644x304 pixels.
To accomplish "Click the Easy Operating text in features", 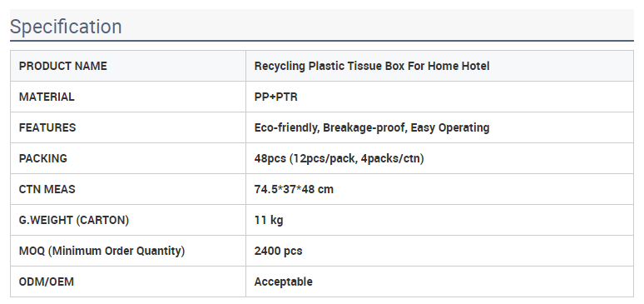I will click(450, 127).
